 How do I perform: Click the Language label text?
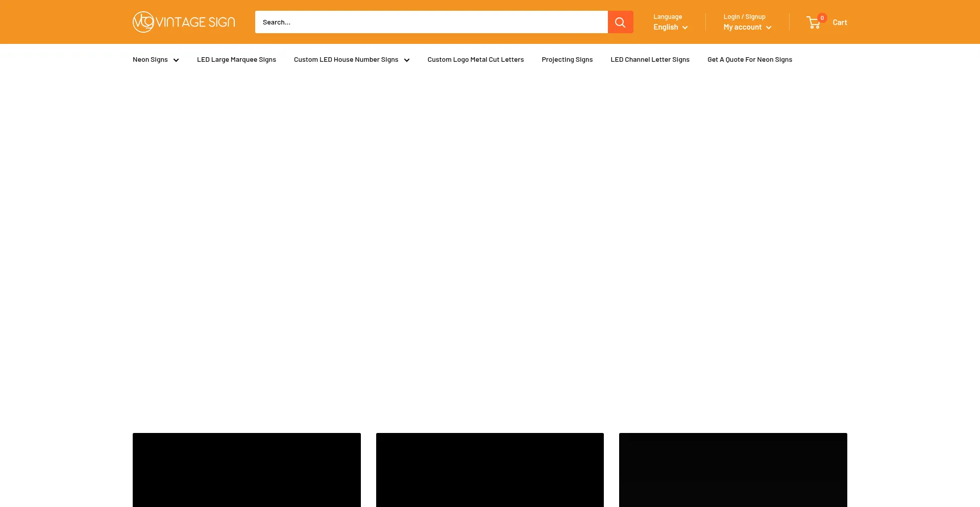668,17
